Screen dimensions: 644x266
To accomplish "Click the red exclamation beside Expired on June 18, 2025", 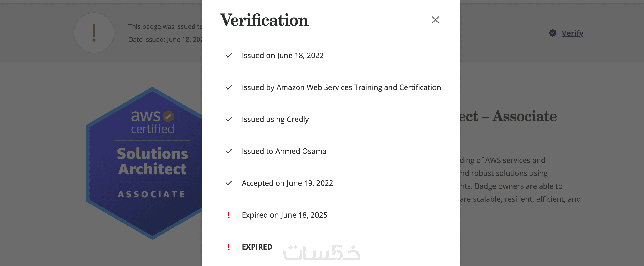I will [229, 215].
